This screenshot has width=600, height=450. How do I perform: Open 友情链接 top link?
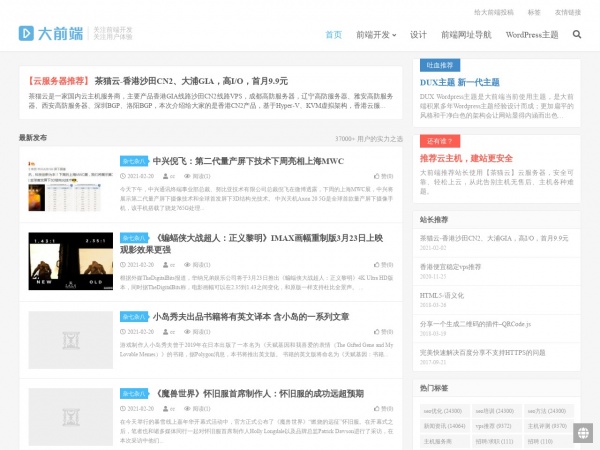coord(568,12)
